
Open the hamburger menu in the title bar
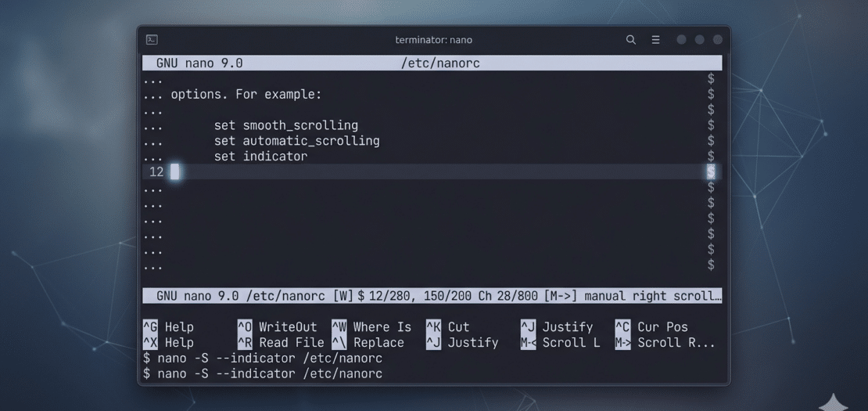[656, 40]
